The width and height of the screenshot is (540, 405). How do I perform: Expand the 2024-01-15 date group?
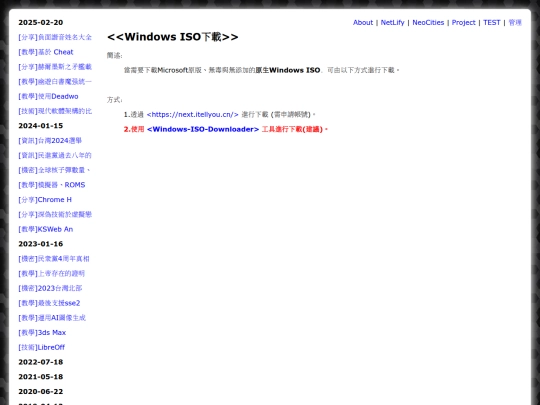41,126
